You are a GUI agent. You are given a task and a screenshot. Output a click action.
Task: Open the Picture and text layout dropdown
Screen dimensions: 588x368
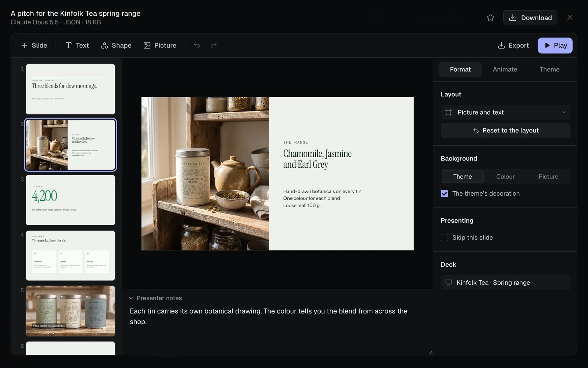click(x=505, y=112)
